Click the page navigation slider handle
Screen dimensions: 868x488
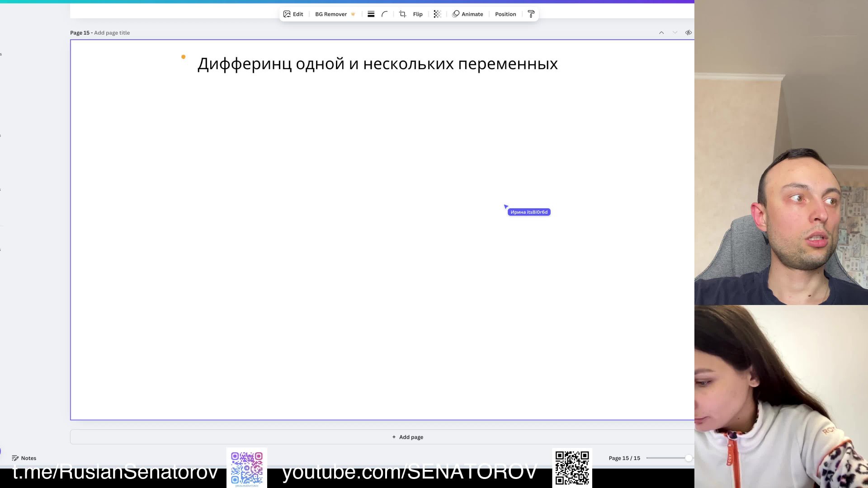point(688,458)
